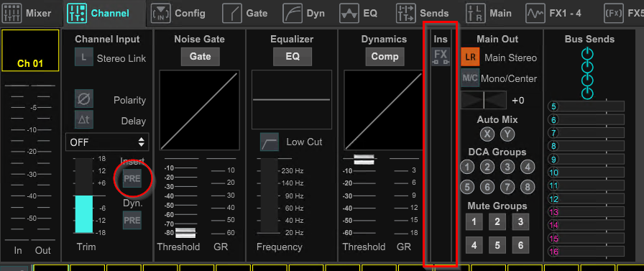This screenshot has width=644, height=271.
Task: Enable the channel Delay icon
Action: click(84, 120)
